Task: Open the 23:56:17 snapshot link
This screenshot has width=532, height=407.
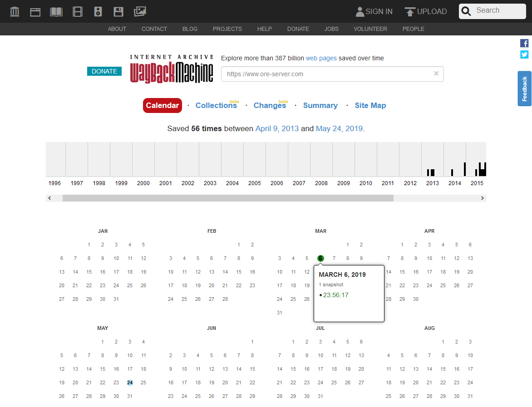Action: click(x=335, y=295)
